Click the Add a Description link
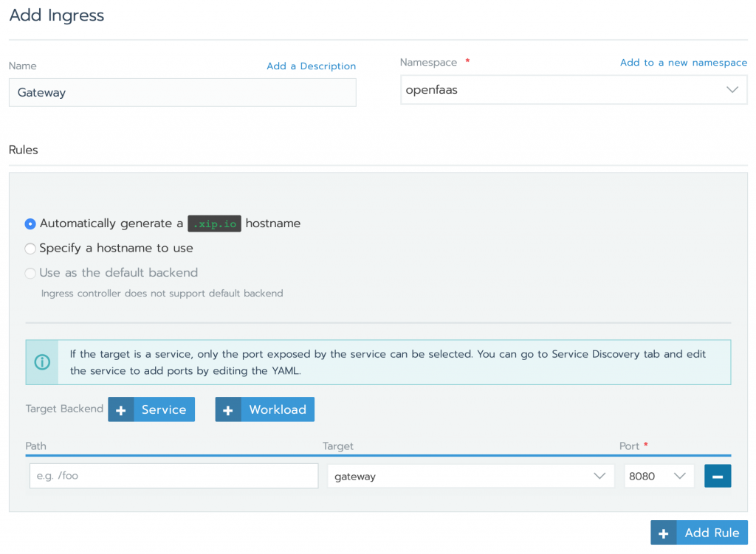The height and width of the screenshot is (554, 756). [x=311, y=66]
